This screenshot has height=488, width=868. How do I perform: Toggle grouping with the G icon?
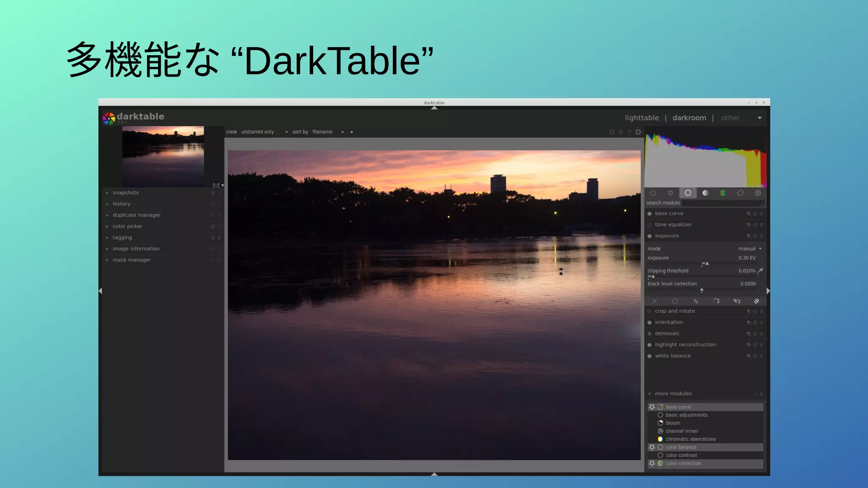point(612,132)
